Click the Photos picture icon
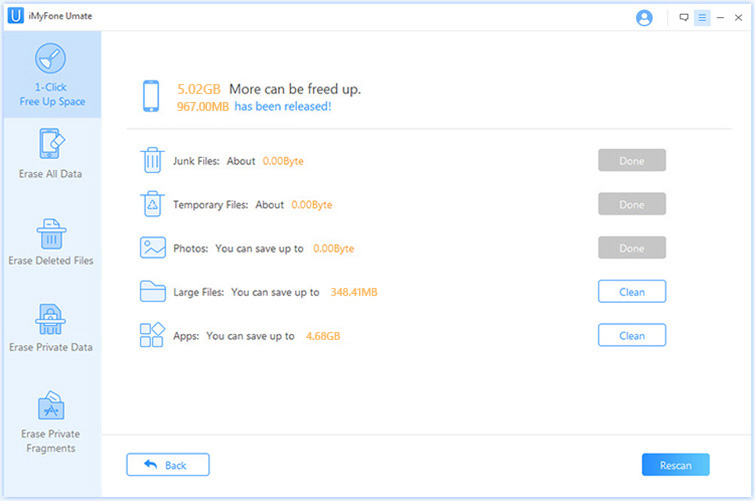This screenshot has width=755, height=501. 153,248
